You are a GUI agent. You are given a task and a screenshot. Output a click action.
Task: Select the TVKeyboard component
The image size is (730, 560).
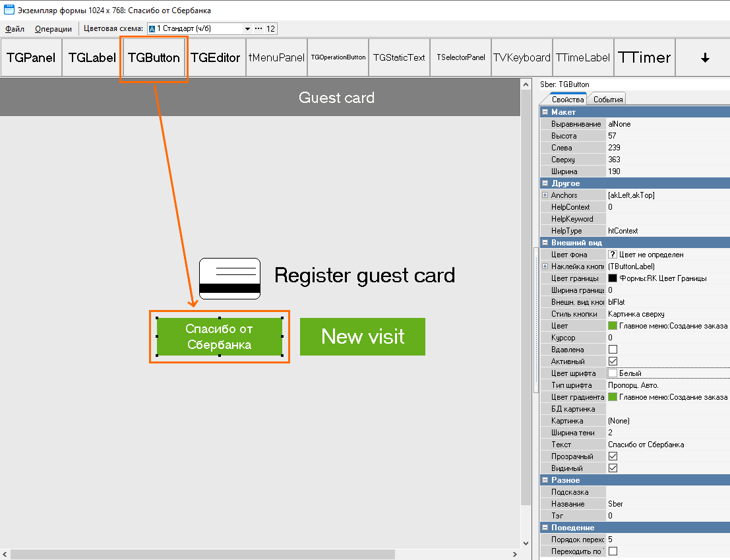(x=522, y=58)
